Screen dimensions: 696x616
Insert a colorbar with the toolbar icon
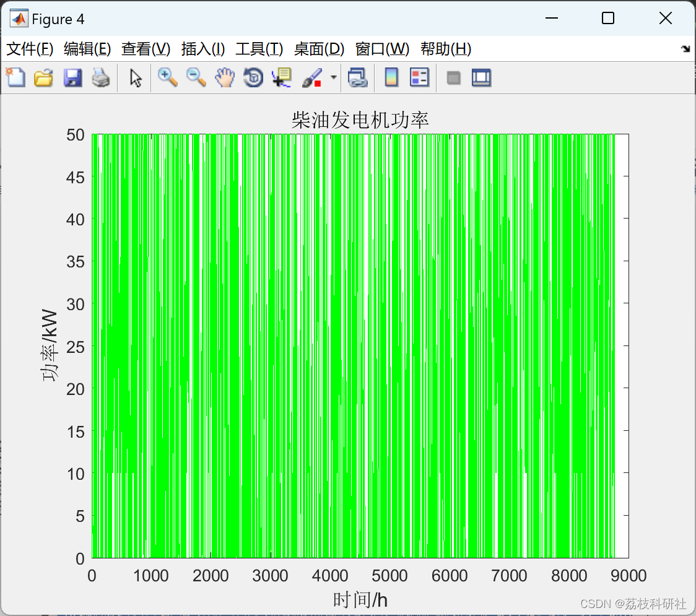(391, 77)
